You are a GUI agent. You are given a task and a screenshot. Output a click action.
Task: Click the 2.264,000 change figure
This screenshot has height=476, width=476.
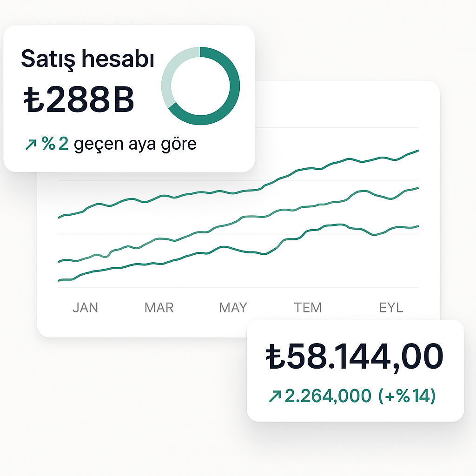(328, 396)
